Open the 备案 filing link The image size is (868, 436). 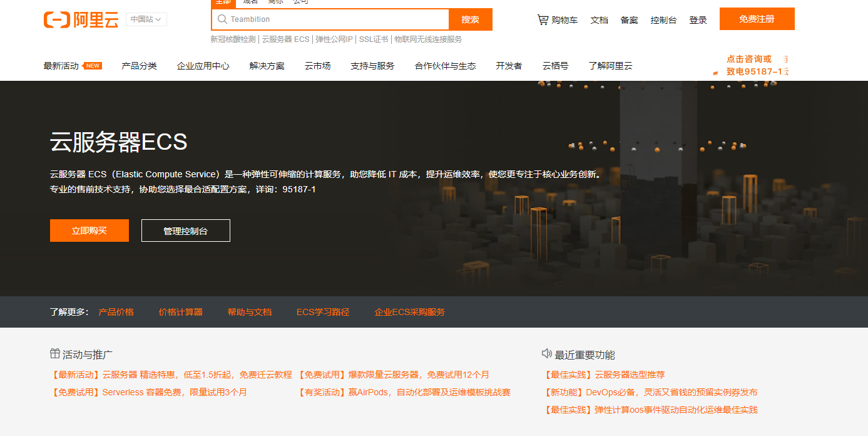(x=629, y=20)
